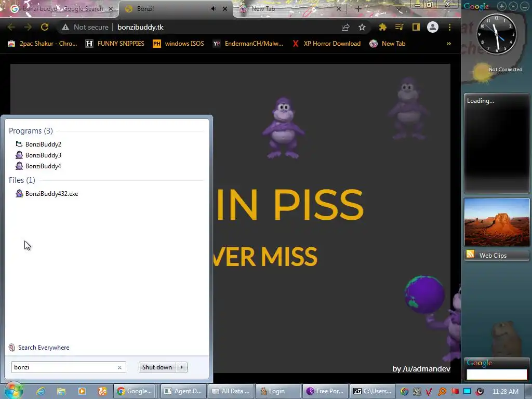The height and width of the screenshot is (399, 532).
Task: Switch to Google Chrome taskbar button
Action: 135,391
